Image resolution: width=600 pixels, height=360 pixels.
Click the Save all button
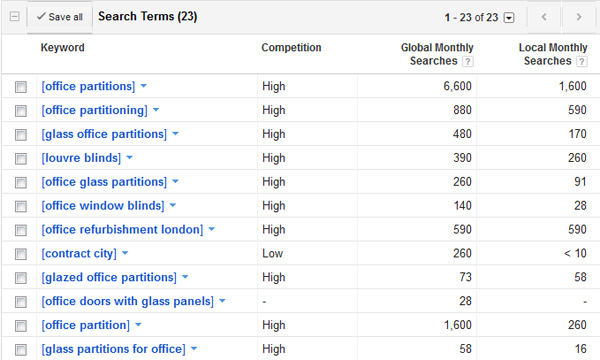pos(59,17)
